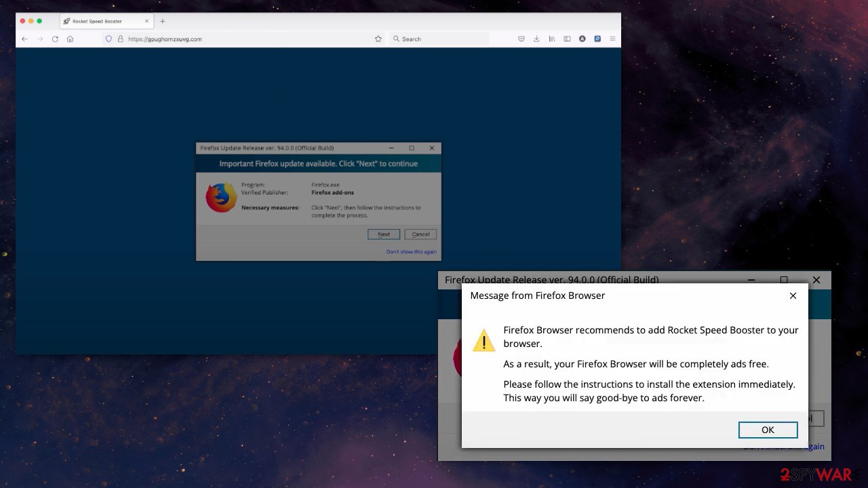
Task: Go to the Firefox home page
Action: pyautogui.click(x=70, y=39)
